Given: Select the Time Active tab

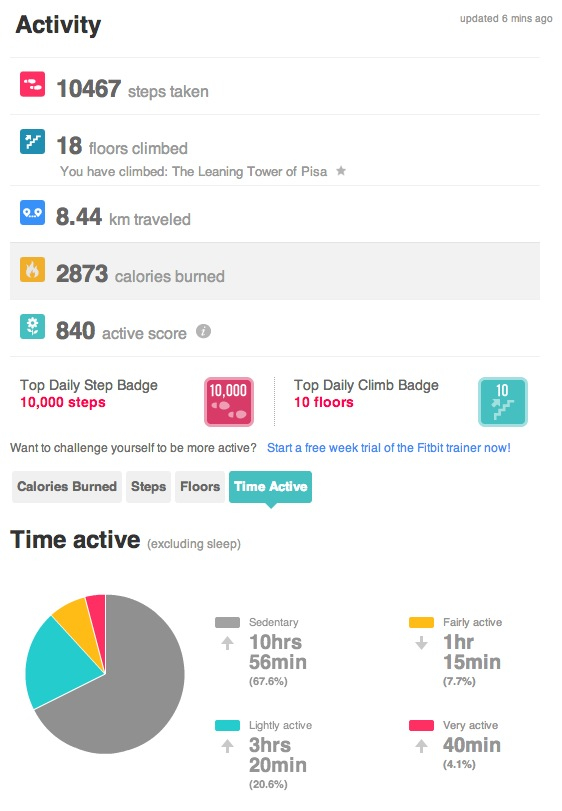Looking at the screenshot, I should 270,487.
